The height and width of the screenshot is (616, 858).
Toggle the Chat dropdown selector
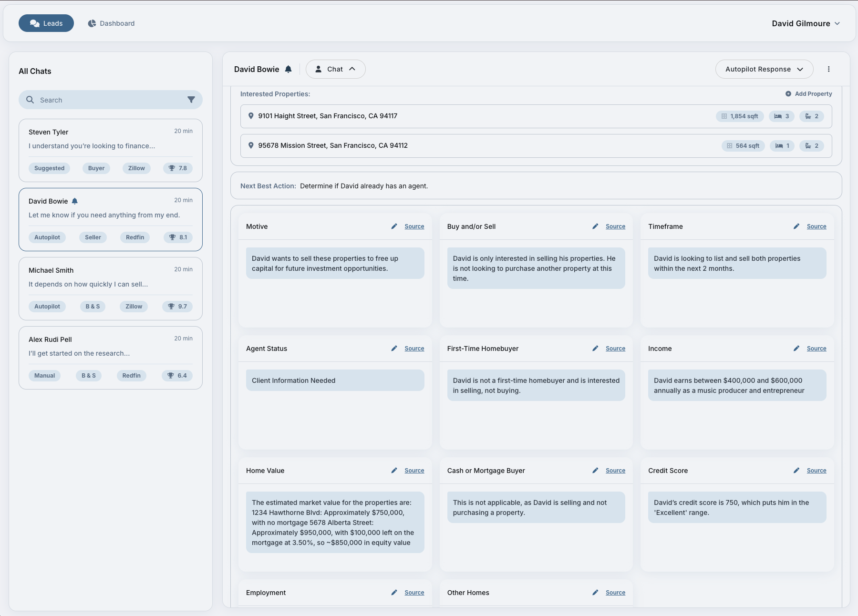point(335,69)
